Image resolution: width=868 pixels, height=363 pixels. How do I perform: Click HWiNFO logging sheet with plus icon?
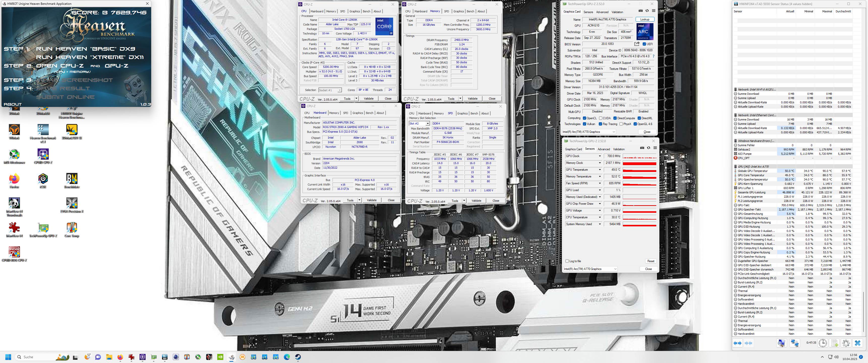[x=835, y=343]
